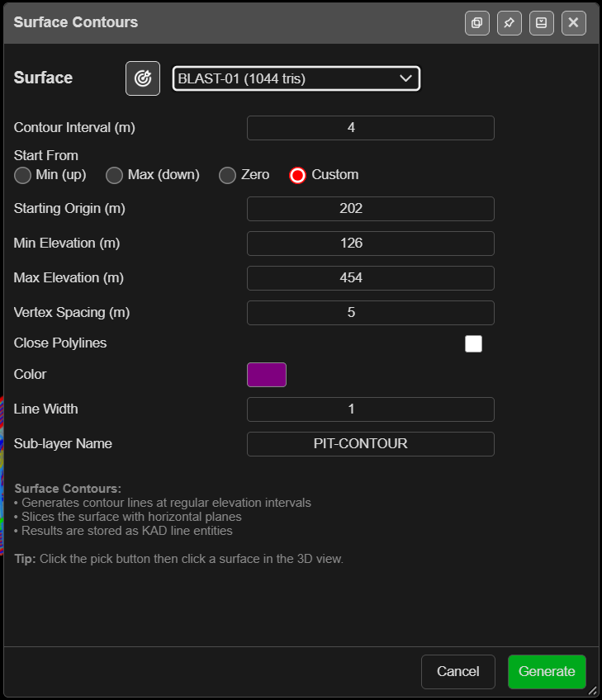The image size is (602, 700).
Task: Click the dock panel icon in title bar
Action: 541,23
